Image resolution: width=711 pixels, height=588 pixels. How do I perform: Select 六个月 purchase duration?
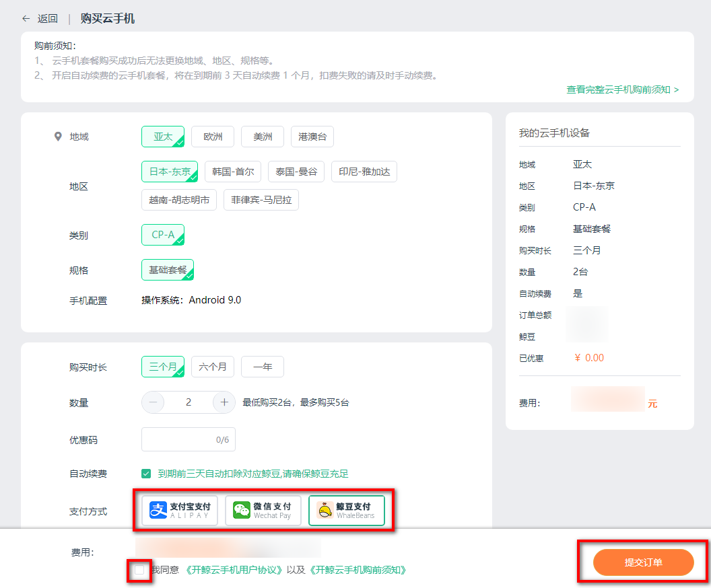coord(212,366)
